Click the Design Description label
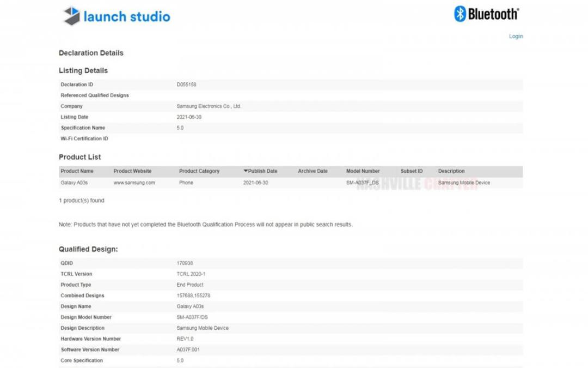Viewport: 588px width, 368px height. (83, 328)
